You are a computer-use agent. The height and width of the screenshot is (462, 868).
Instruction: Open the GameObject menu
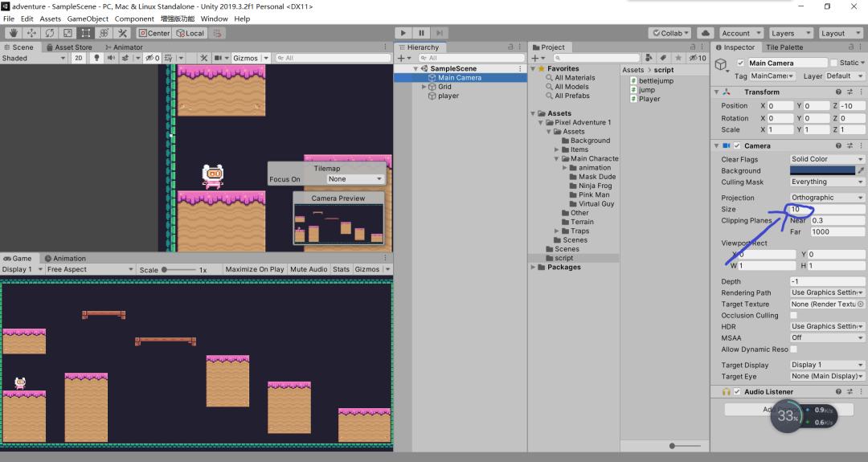pyautogui.click(x=88, y=18)
